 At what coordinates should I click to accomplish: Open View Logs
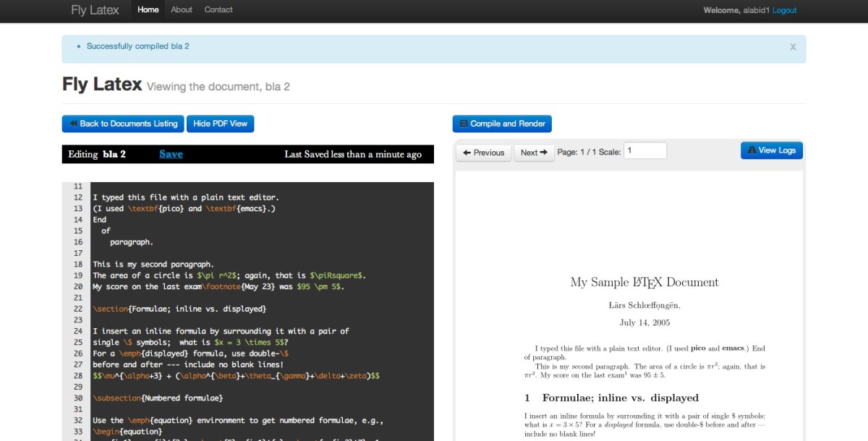[771, 150]
